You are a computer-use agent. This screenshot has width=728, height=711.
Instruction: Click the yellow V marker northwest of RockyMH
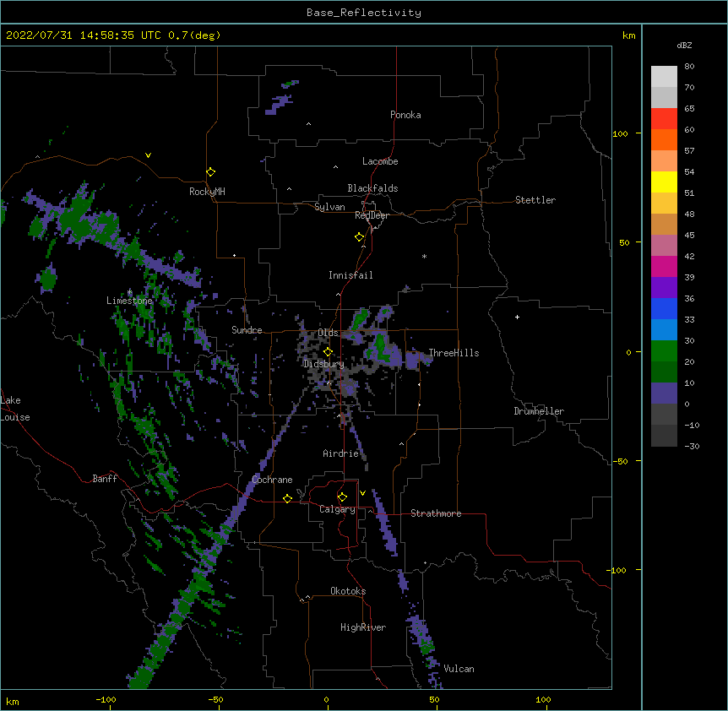pos(148,155)
